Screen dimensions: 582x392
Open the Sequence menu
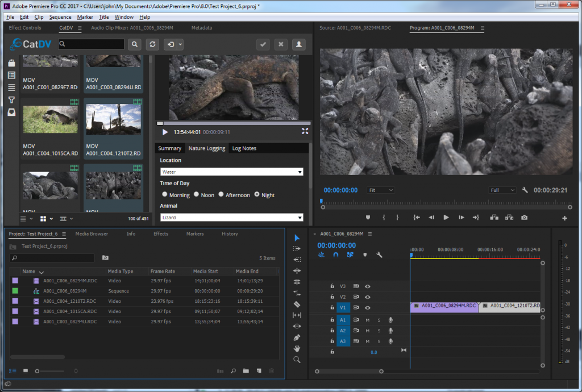tap(60, 17)
